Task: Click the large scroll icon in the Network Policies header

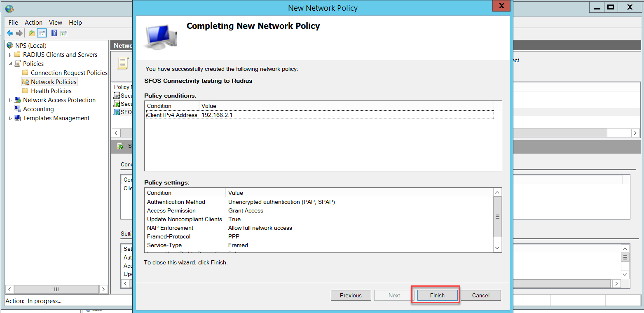Action: tap(123, 63)
